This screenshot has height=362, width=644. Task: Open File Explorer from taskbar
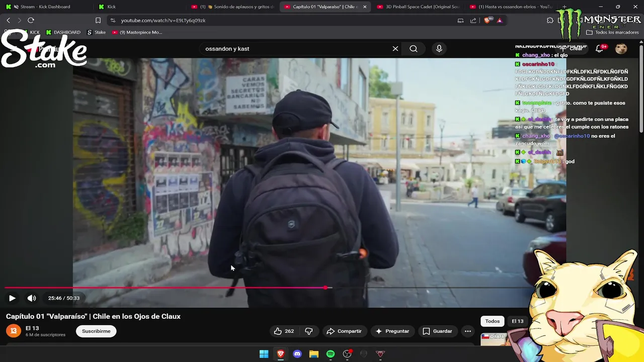point(314,354)
